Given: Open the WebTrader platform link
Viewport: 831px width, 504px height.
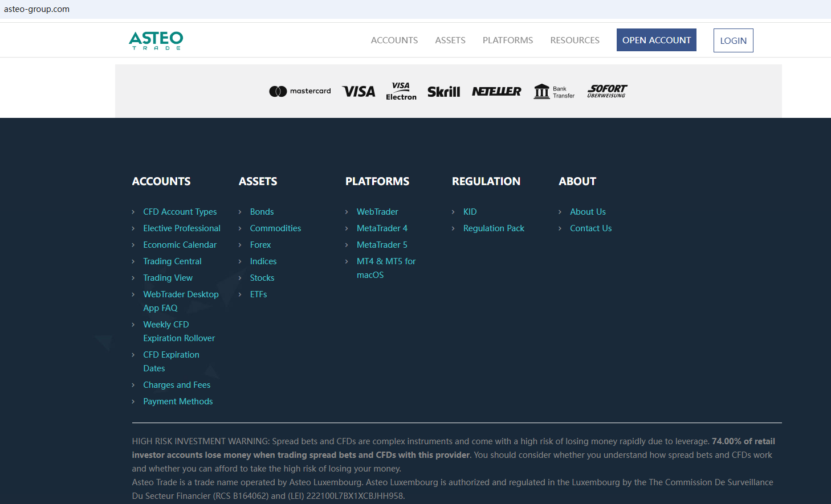Looking at the screenshot, I should (x=377, y=212).
